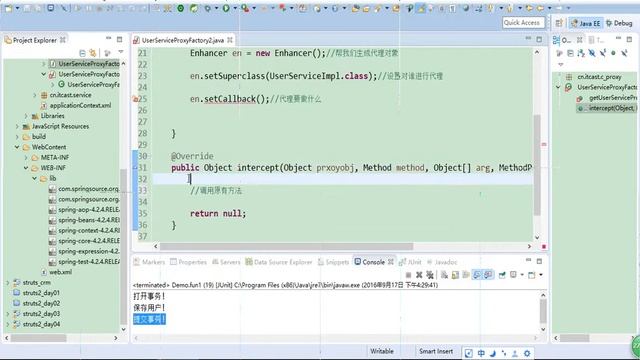Viewport: 640px width, 360px height.
Task: Toggle Mark Occurrences in the toolbar
Action: click(420, 8)
